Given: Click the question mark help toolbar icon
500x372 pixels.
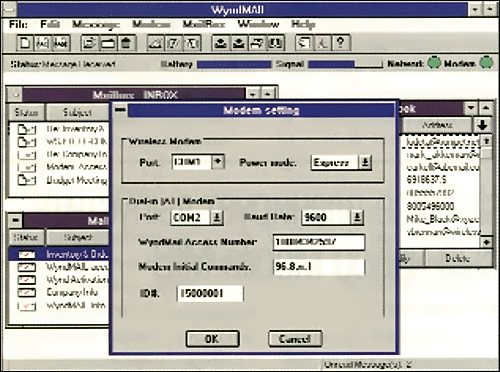Looking at the screenshot, I should coord(340,43).
